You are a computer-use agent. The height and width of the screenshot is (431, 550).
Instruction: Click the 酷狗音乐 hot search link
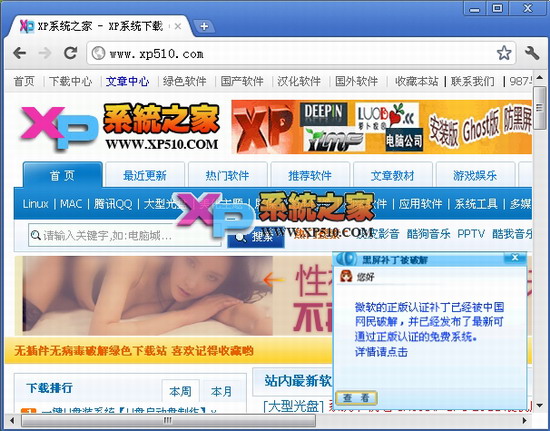(x=428, y=234)
